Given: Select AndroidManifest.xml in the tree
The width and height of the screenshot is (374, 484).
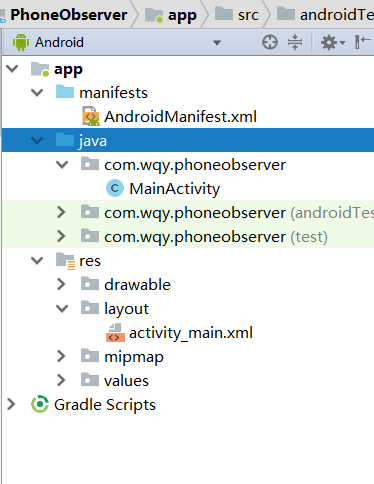Looking at the screenshot, I should [x=180, y=117].
